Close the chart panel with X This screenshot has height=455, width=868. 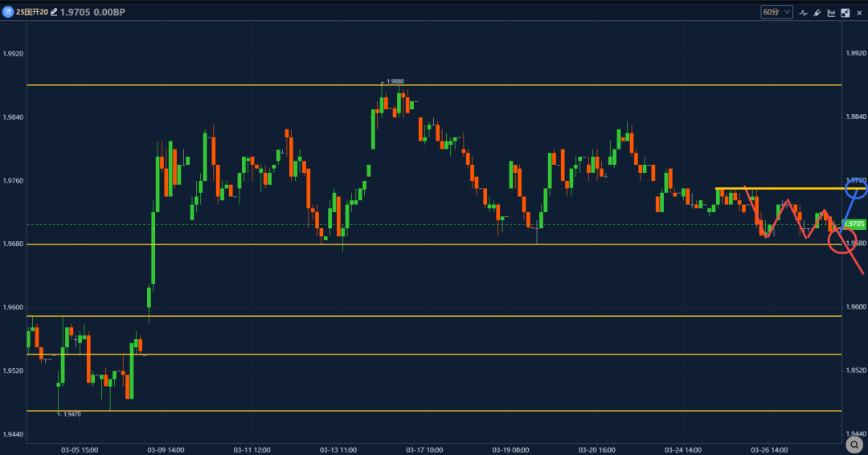858,13
